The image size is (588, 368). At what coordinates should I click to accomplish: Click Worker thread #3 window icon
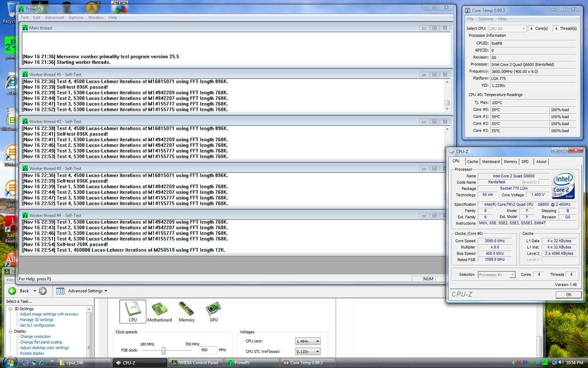point(25,168)
